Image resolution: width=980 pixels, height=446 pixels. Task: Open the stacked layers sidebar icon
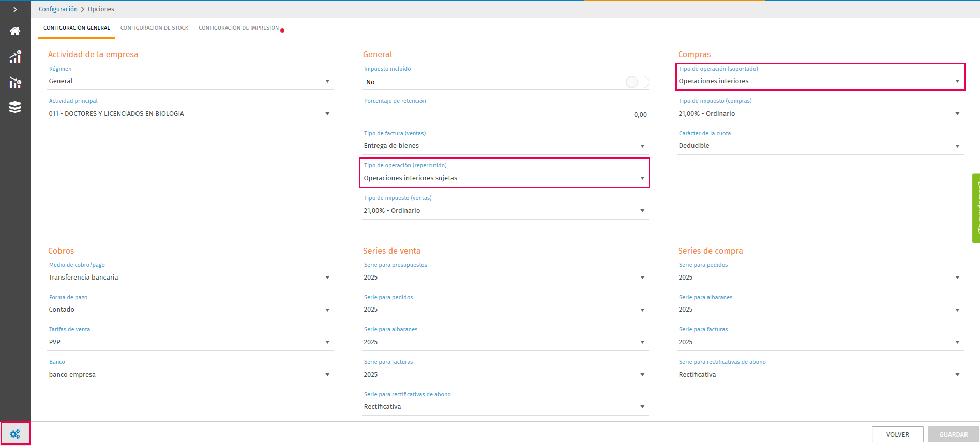pos(15,107)
